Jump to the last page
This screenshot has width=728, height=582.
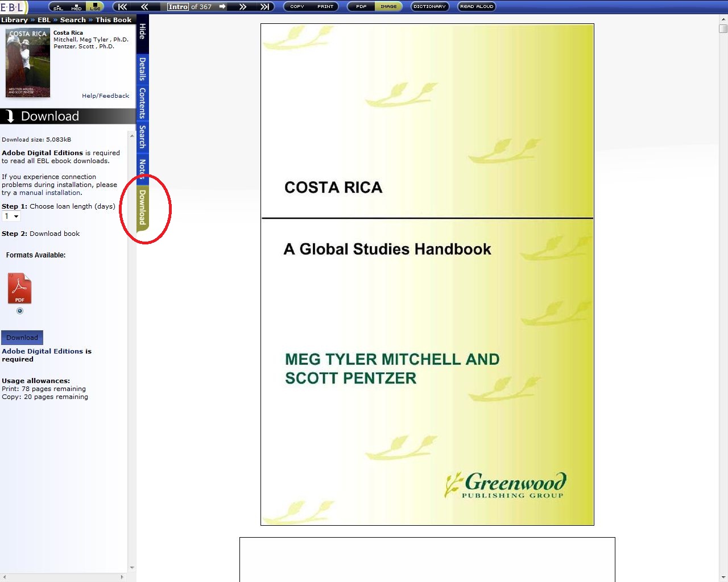pyautogui.click(x=264, y=7)
